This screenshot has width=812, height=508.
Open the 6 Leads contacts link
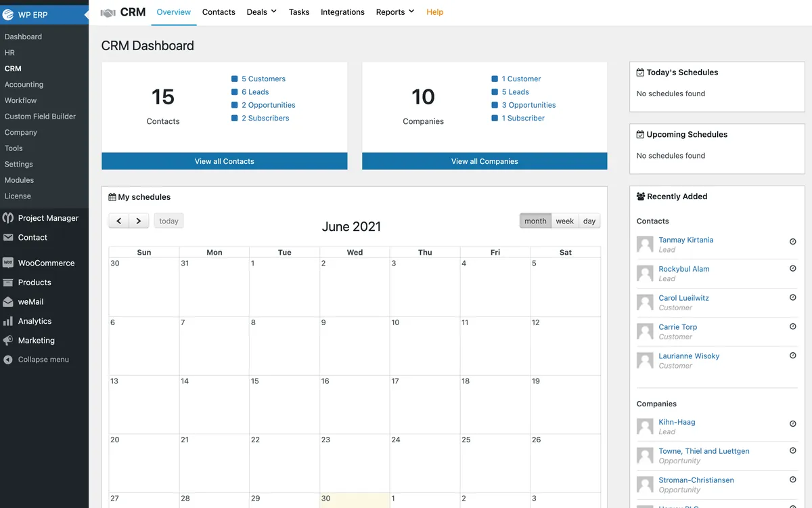pyautogui.click(x=255, y=92)
